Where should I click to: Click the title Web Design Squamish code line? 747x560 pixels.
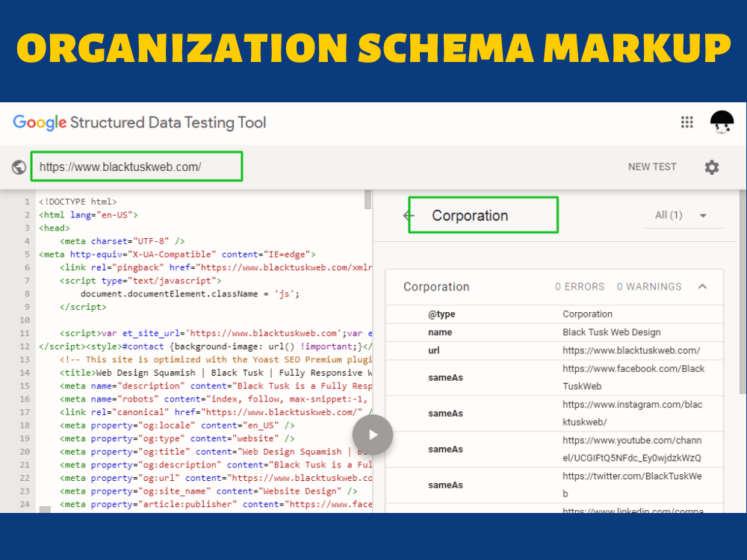coord(216,373)
